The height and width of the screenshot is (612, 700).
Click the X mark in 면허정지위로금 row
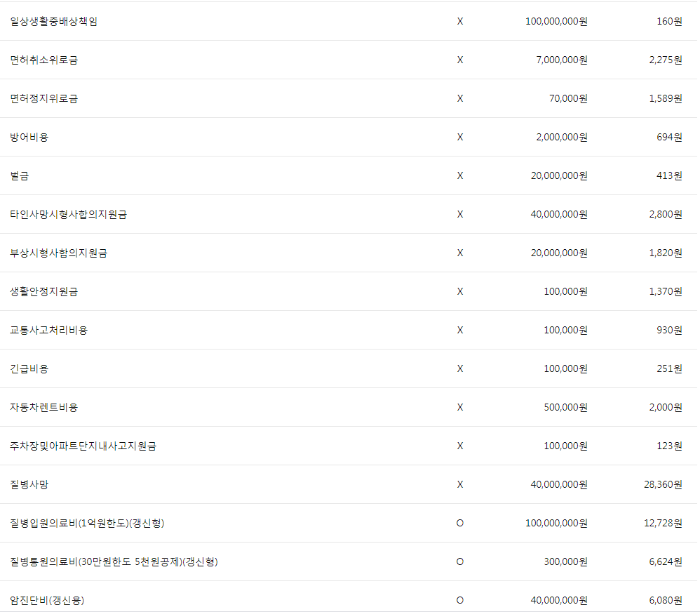pos(460,99)
